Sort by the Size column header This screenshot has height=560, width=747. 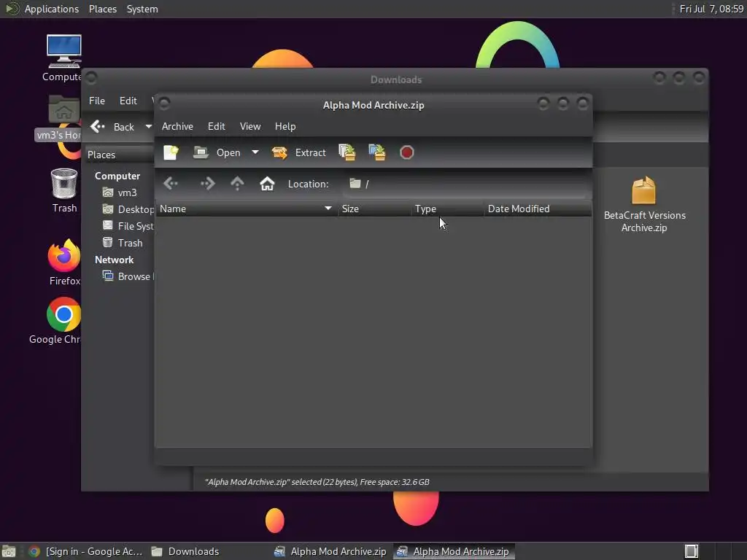click(374, 209)
